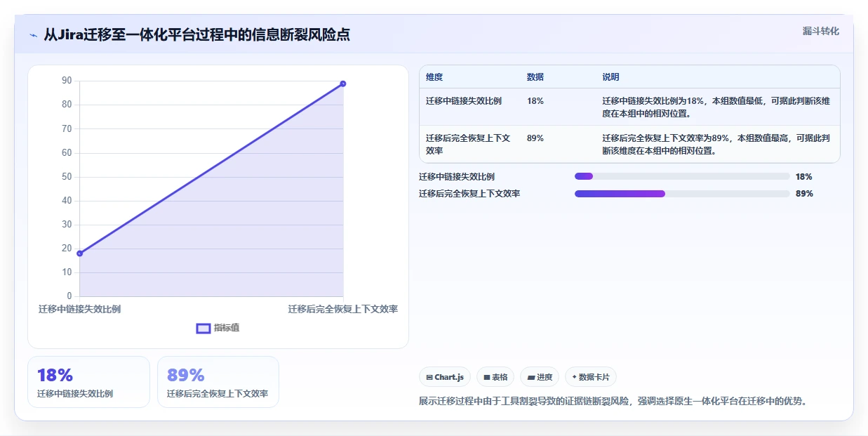Click the x-axis label 迁移后完全恢复上下文效率
This screenshot has height=436, width=868.
click(x=343, y=309)
